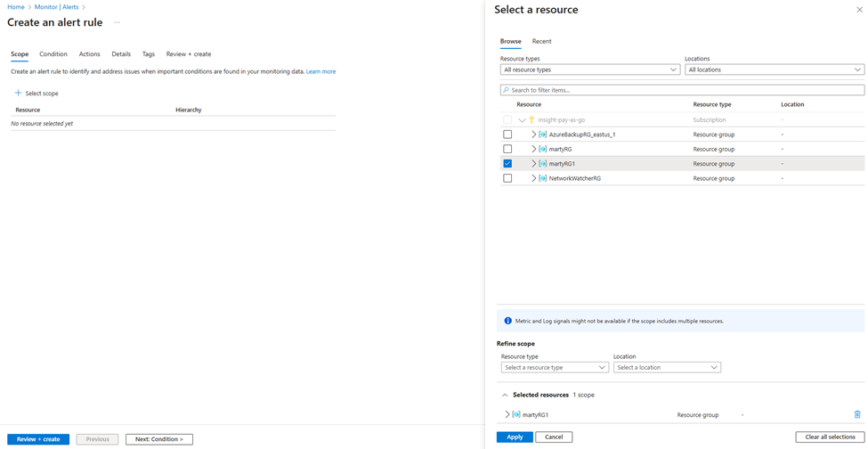Click the resource group icon for AzureBackupRG_eastus_1
The width and height of the screenshot is (868, 449).
[543, 135]
